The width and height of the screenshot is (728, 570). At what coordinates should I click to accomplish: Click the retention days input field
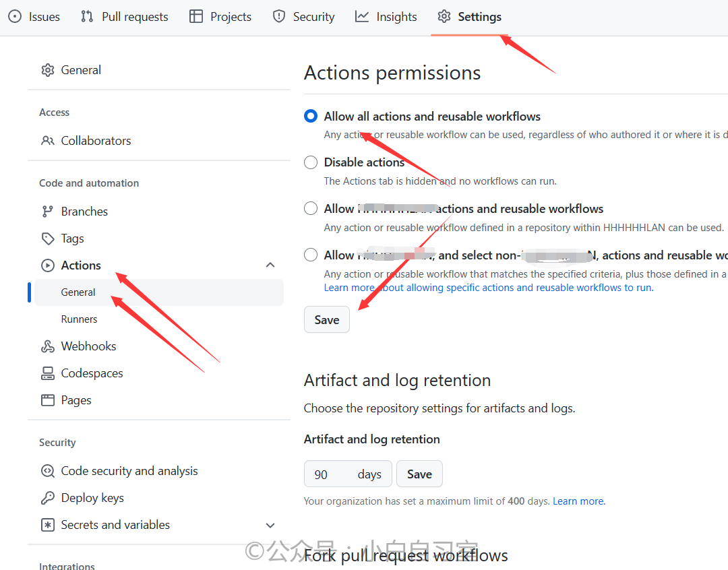point(348,474)
